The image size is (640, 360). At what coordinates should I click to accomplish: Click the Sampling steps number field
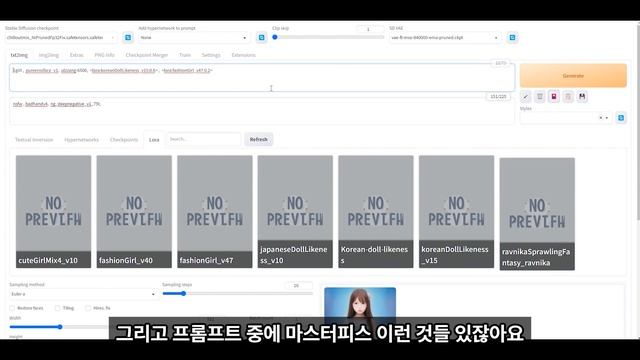[x=298, y=285]
